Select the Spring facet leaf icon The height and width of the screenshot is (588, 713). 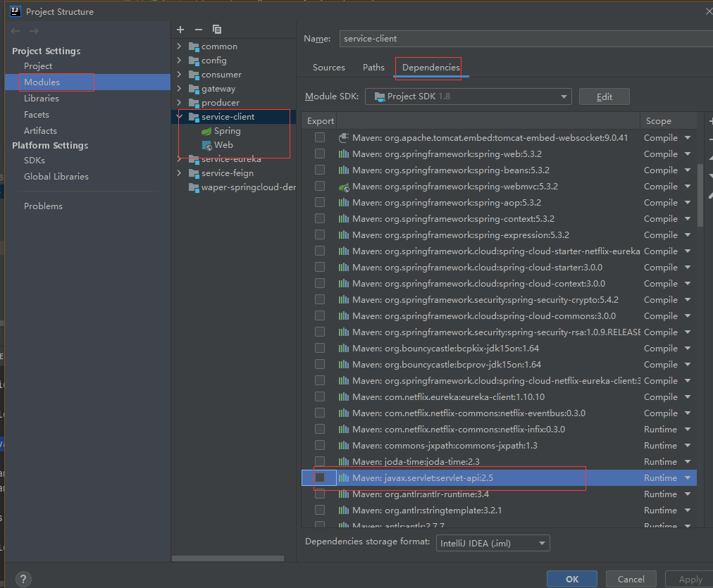coord(206,131)
